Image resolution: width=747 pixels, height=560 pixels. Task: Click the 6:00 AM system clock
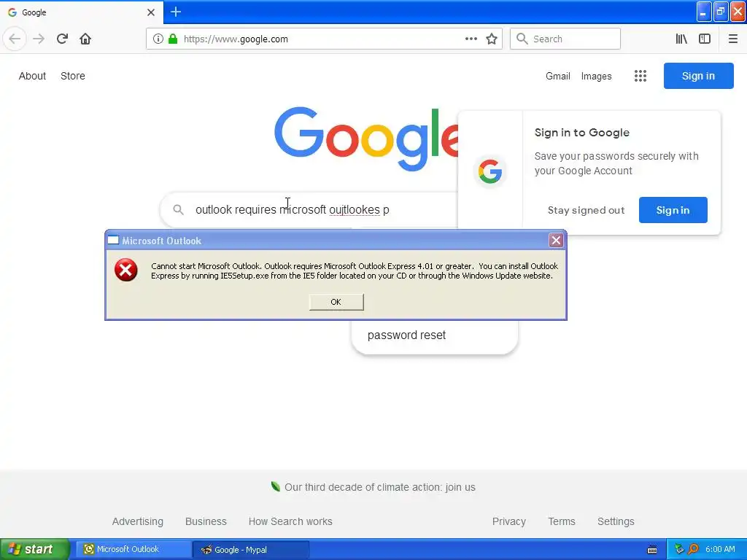pyautogui.click(x=720, y=549)
